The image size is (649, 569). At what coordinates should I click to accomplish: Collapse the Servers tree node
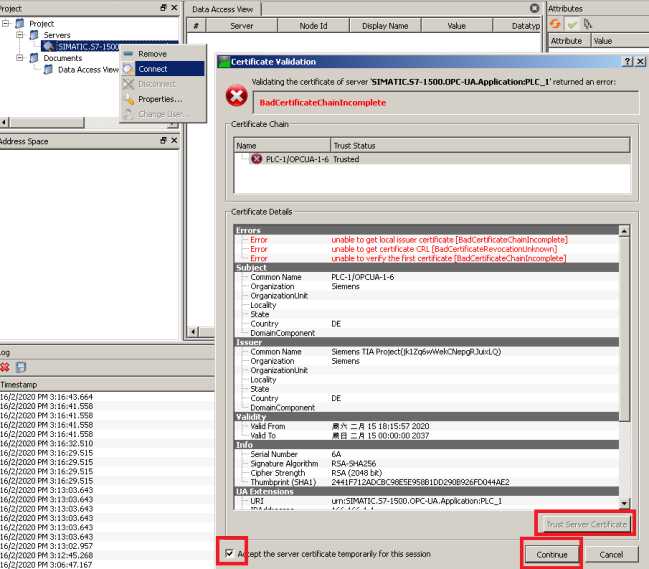(19, 35)
